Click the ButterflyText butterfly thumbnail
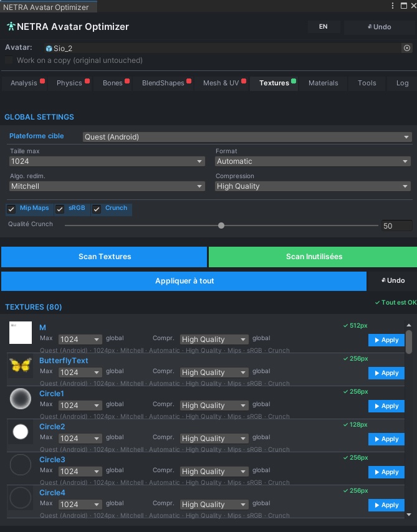Viewport: 417px width, 532px height. 21,366
